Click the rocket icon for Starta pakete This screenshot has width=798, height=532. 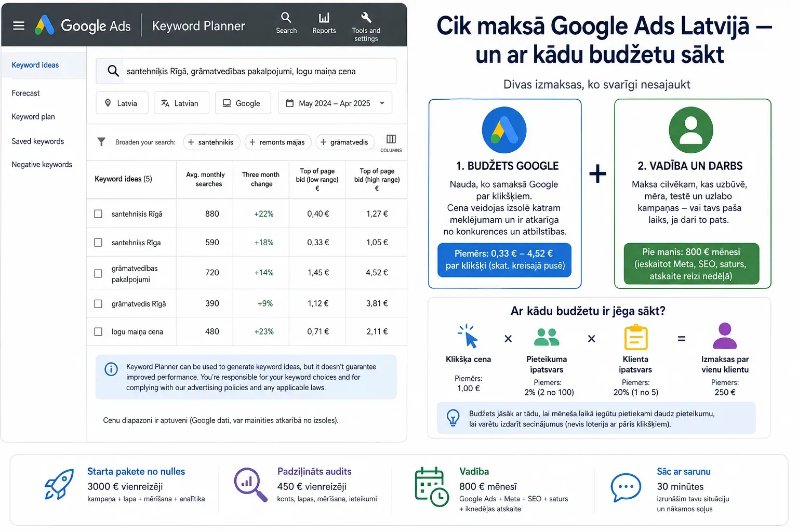[59, 484]
